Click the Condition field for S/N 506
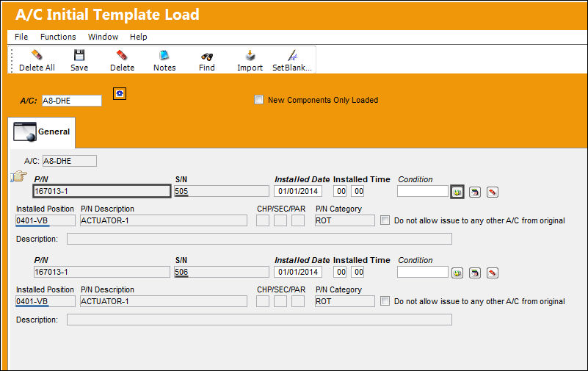Screen dimensions: 588x371 click(423, 272)
